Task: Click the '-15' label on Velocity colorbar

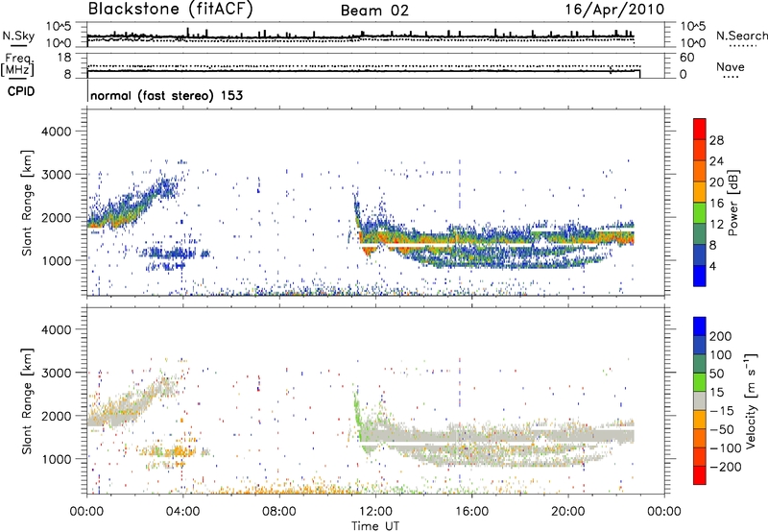Action: coord(722,411)
